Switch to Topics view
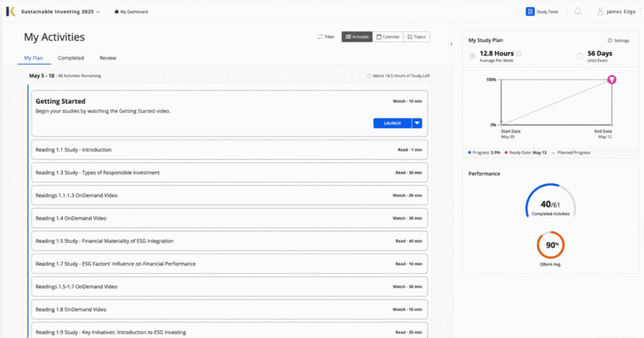 pos(416,37)
